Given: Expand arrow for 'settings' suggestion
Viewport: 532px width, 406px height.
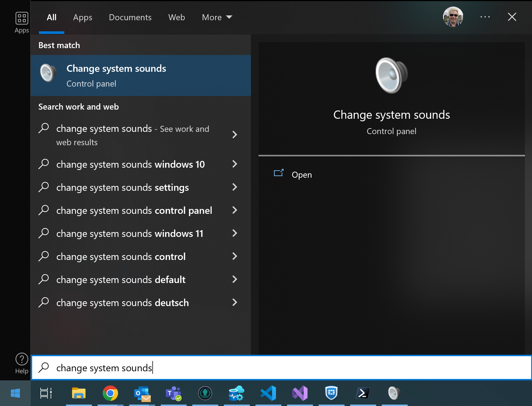Looking at the screenshot, I should point(235,187).
